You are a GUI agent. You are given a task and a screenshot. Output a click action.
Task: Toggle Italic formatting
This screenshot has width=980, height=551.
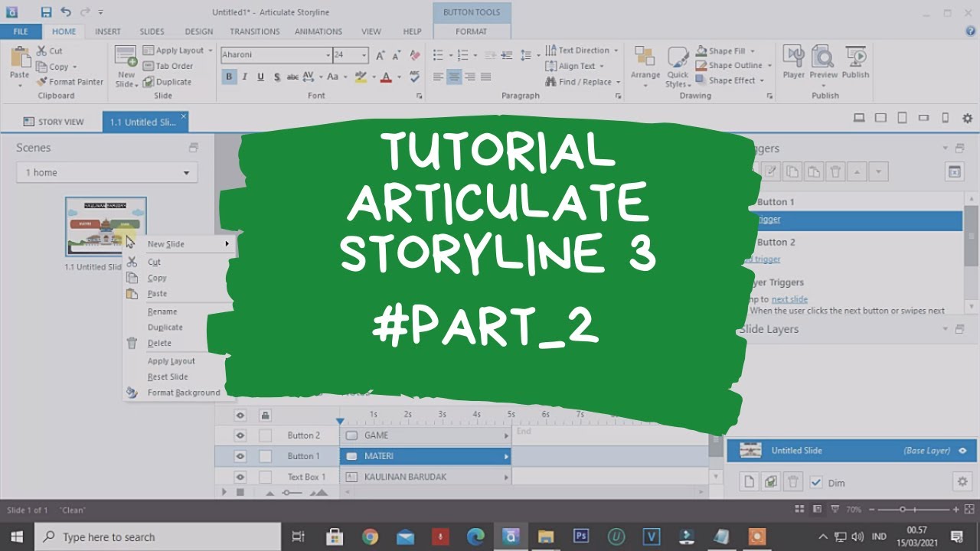[245, 77]
